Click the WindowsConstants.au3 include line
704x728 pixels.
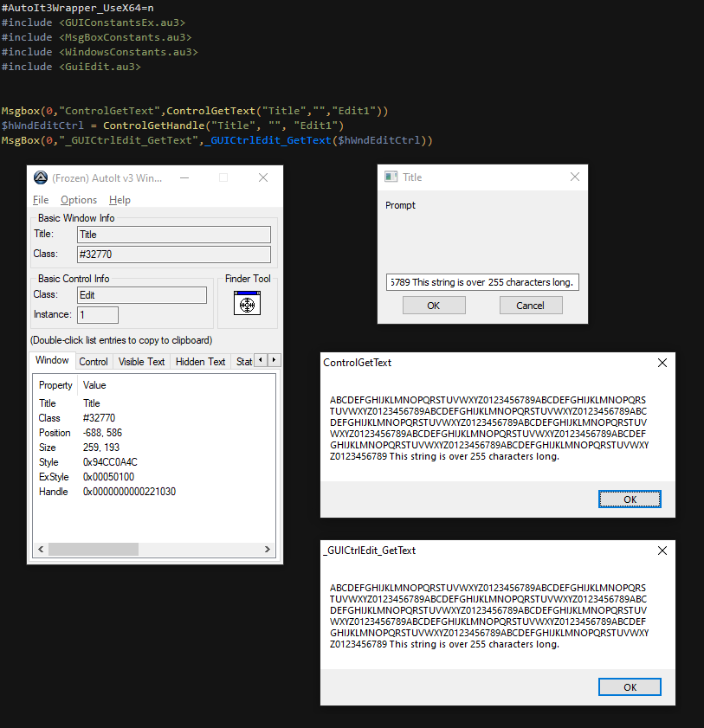click(x=100, y=52)
